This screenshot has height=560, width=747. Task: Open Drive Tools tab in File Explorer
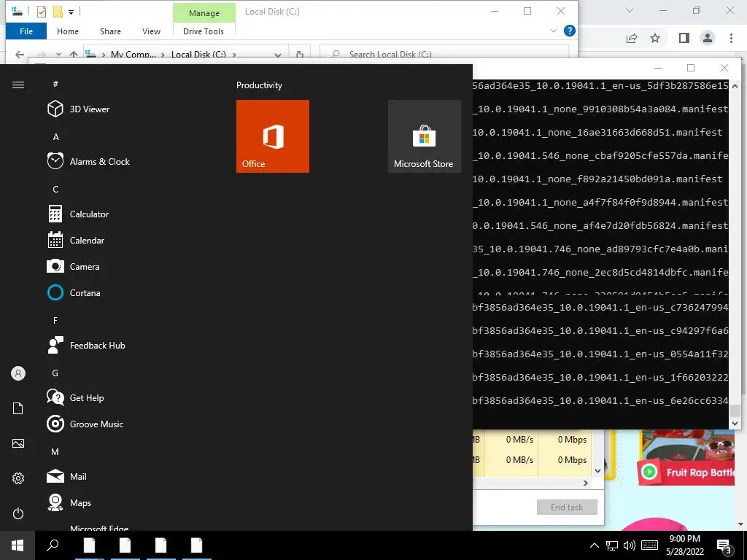(204, 31)
